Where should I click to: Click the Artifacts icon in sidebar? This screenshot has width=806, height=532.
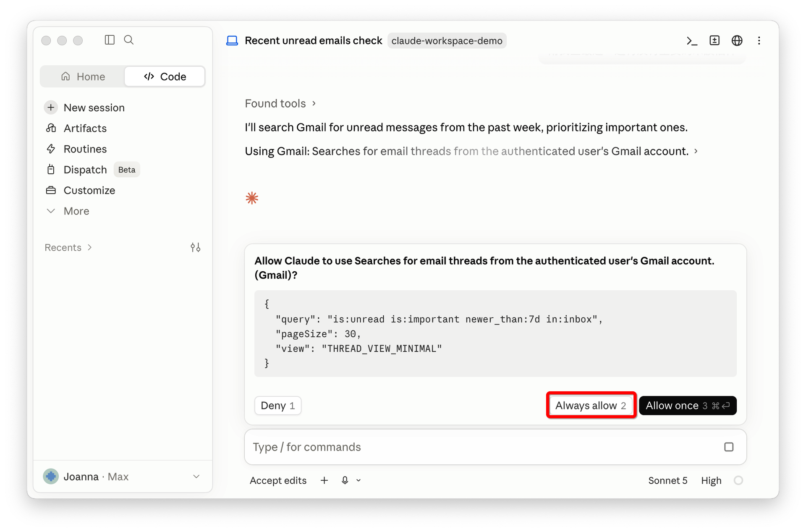pyautogui.click(x=51, y=128)
